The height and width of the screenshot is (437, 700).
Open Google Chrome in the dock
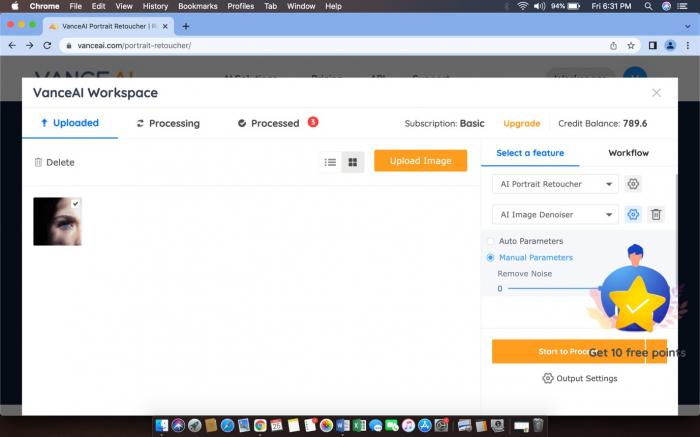pos(260,425)
